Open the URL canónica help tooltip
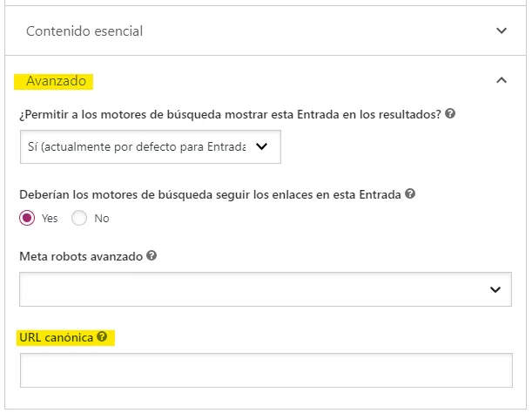The image size is (532, 413). [x=102, y=336]
